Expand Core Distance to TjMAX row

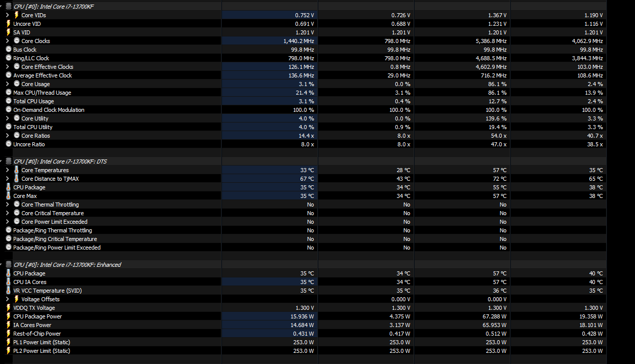click(8, 179)
